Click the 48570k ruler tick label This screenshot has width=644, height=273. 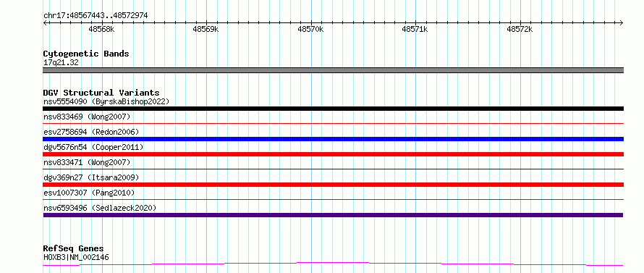click(310, 29)
